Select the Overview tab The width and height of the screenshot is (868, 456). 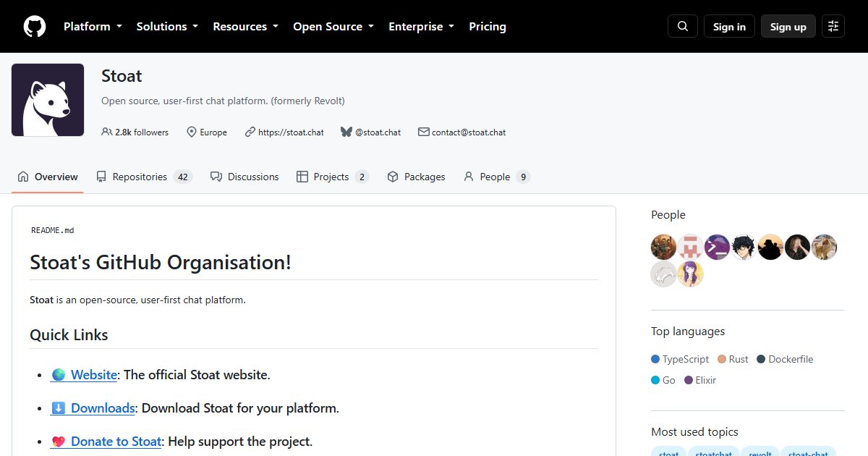48,177
